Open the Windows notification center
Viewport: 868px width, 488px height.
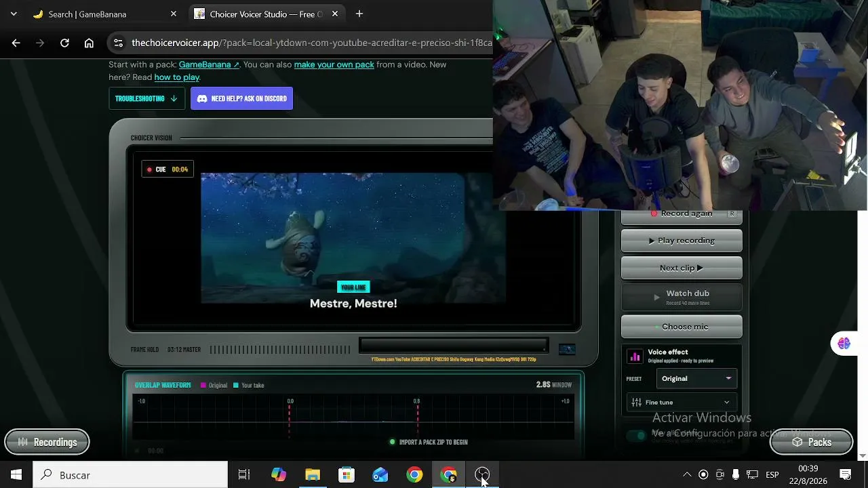(846, 474)
